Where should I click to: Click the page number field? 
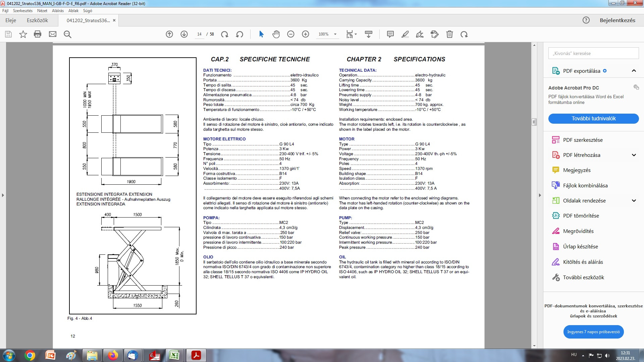pyautogui.click(x=199, y=34)
